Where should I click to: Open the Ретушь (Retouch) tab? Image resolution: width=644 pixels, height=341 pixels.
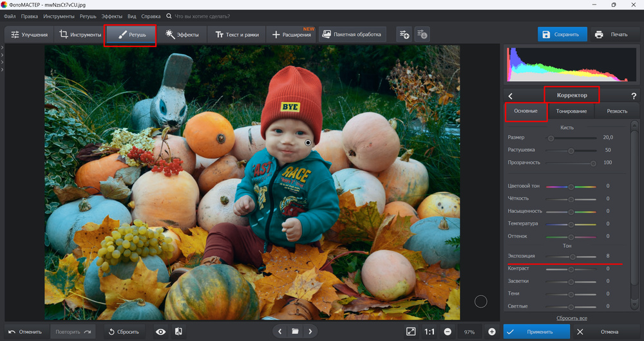130,35
